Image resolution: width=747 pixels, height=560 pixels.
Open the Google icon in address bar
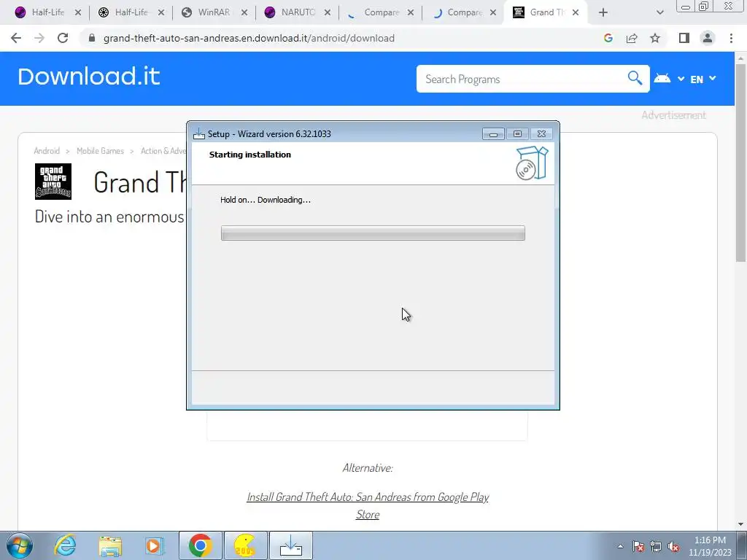point(608,38)
